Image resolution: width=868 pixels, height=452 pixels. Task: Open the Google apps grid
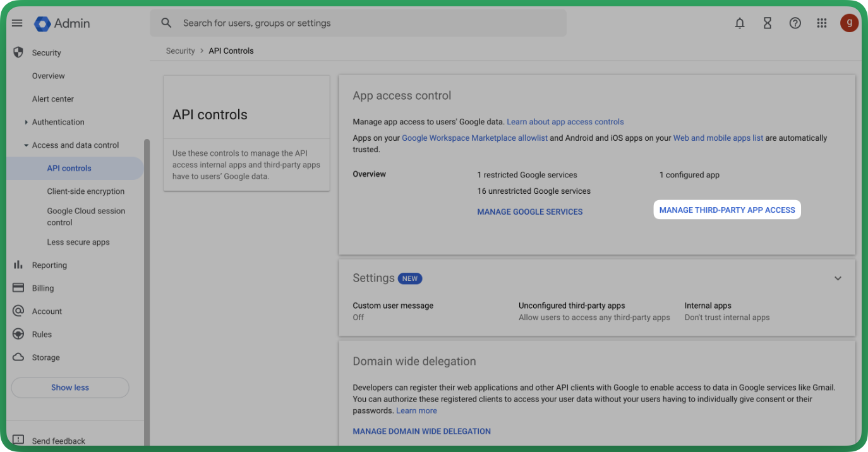tap(822, 23)
